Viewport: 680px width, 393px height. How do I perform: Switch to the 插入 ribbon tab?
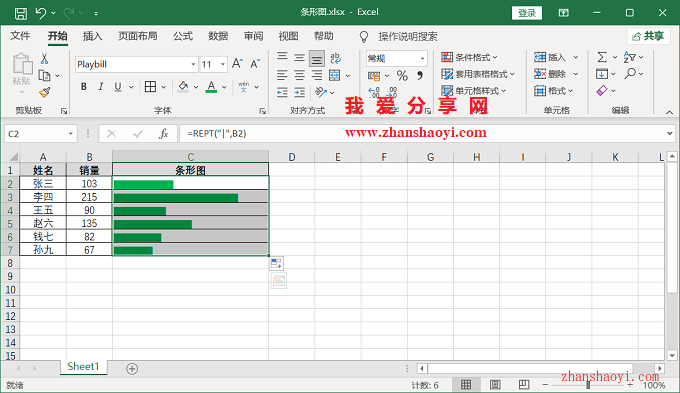point(92,36)
